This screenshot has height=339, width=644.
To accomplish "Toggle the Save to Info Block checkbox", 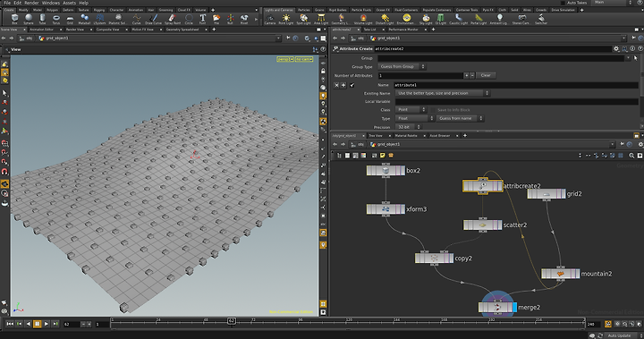I will pos(433,110).
